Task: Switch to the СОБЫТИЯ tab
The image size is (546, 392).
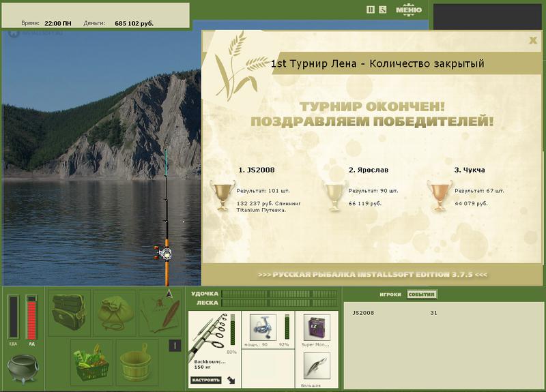Action: 421,295
